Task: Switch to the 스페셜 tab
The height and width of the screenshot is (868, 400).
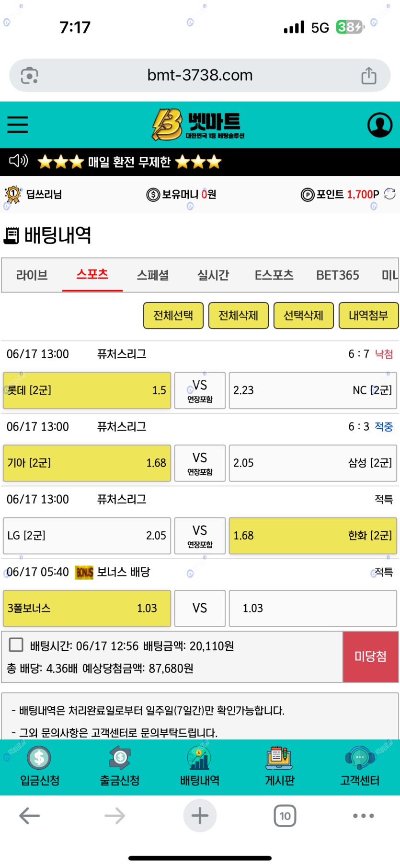Action: tap(153, 275)
